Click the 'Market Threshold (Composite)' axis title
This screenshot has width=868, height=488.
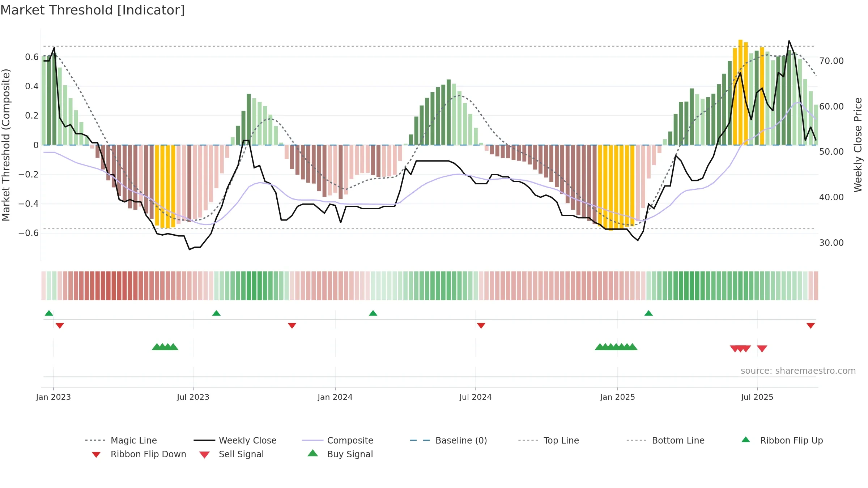6,145
